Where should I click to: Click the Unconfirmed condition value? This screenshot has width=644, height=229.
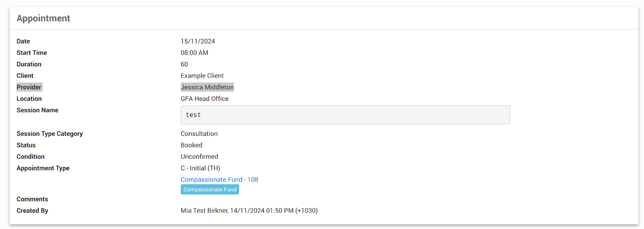tap(199, 157)
